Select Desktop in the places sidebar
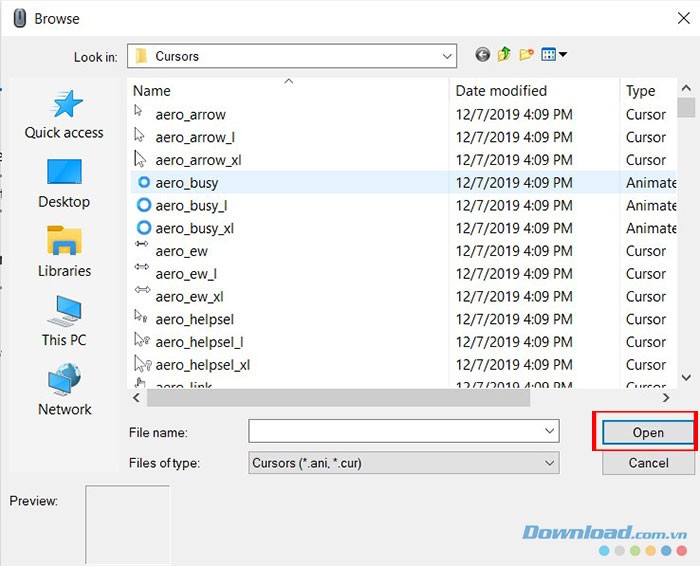The image size is (700, 566). [x=64, y=184]
